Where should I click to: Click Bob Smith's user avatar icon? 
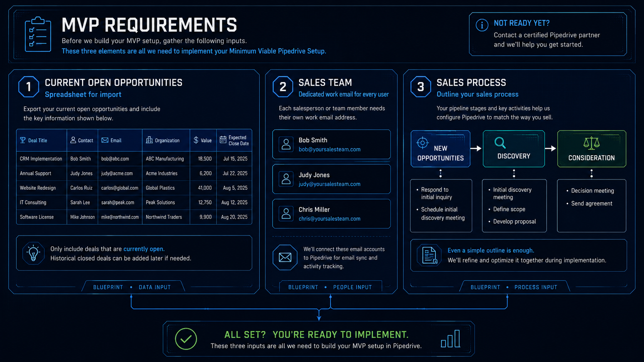click(286, 144)
